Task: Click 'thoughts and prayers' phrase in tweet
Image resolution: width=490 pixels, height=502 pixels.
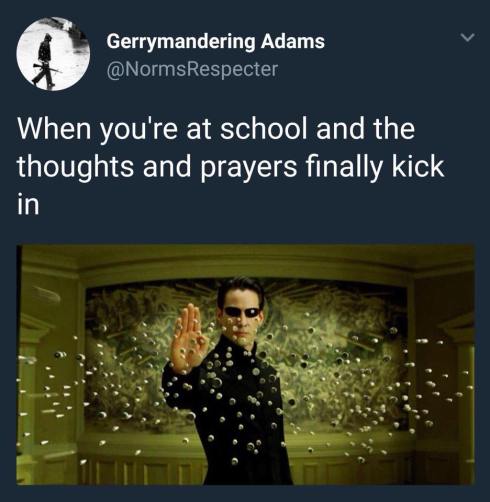Action: click(157, 168)
